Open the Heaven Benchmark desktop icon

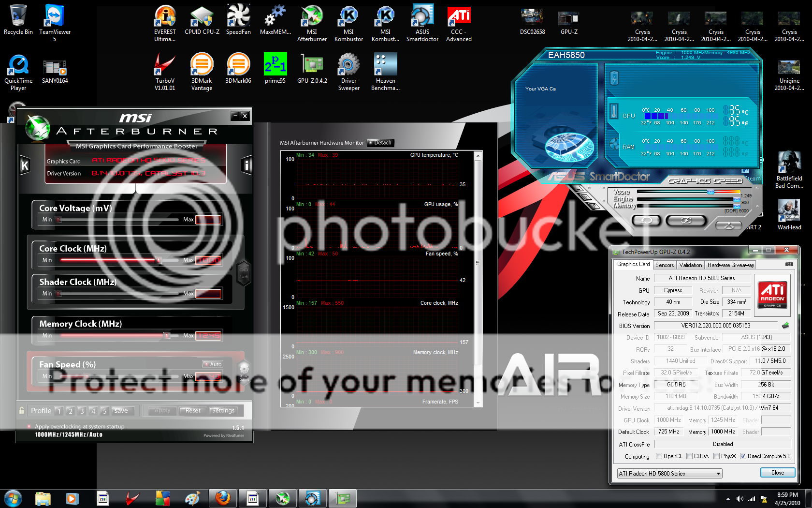(x=386, y=72)
